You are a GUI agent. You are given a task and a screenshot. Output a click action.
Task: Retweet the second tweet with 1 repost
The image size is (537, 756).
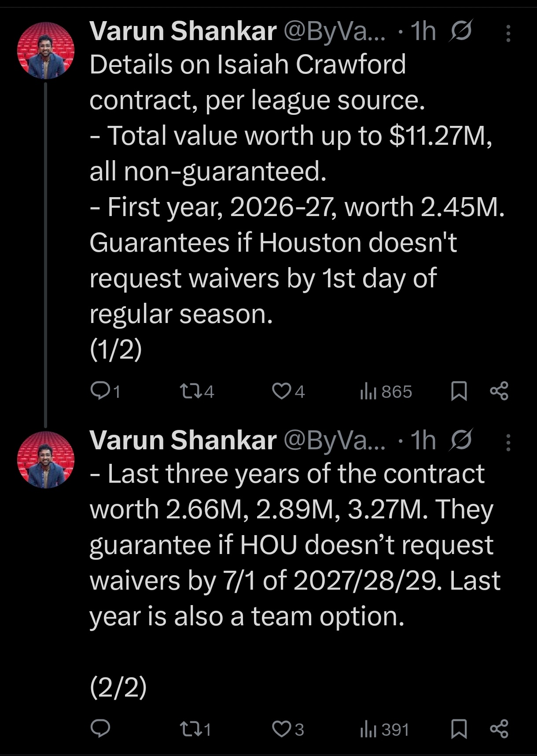coord(196,730)
